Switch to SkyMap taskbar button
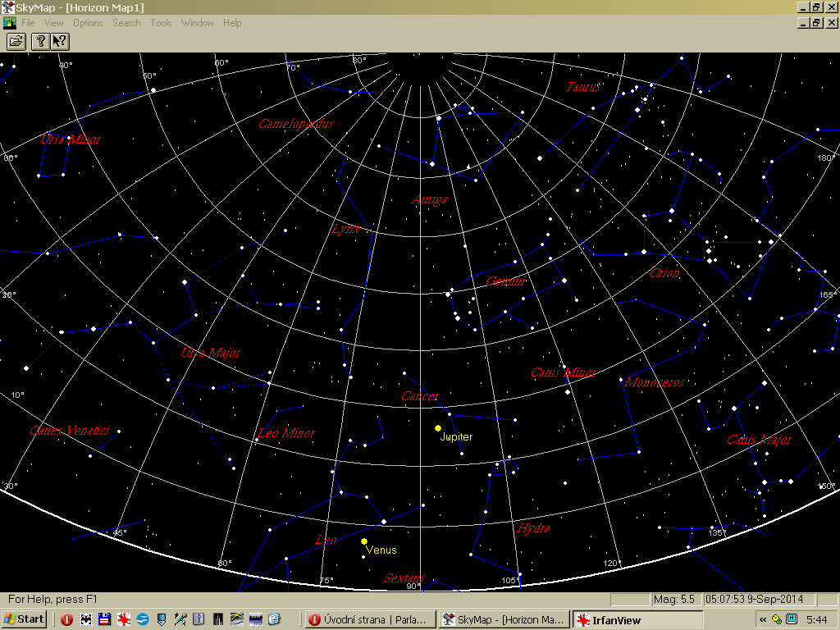The width and height of the screenshot is (840, 630). [503, 620]
